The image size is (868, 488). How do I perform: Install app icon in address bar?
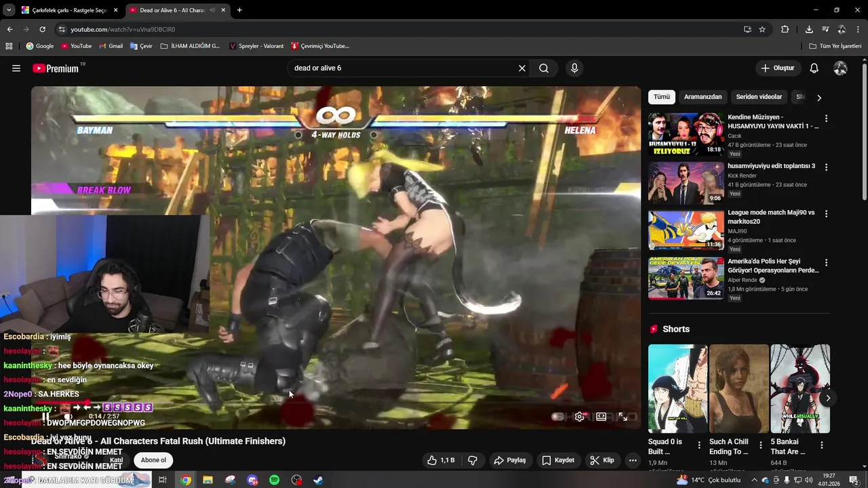[747, 29]
